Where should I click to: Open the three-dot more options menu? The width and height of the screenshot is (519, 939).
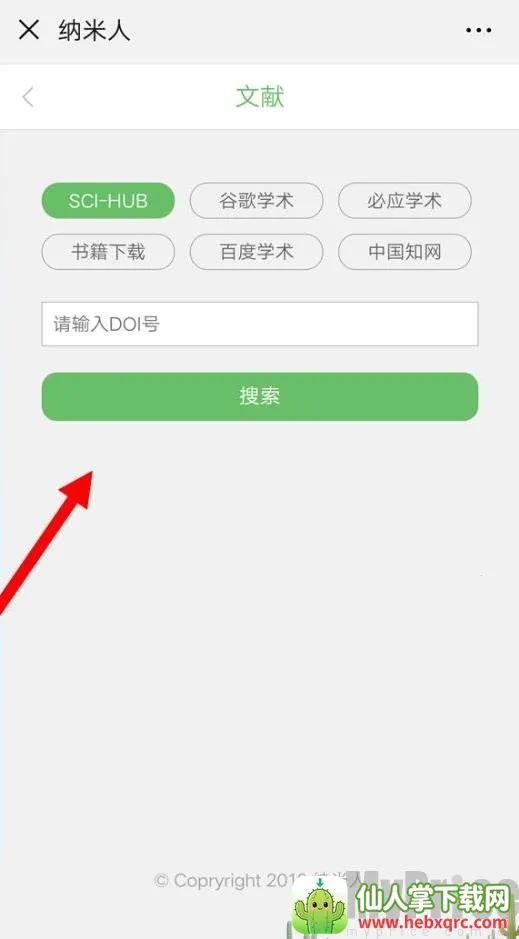[x=478, y=30]
